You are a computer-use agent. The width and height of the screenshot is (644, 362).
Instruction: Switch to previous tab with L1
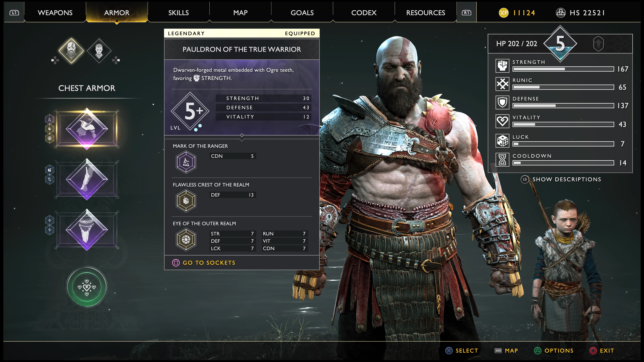(14, 13)
